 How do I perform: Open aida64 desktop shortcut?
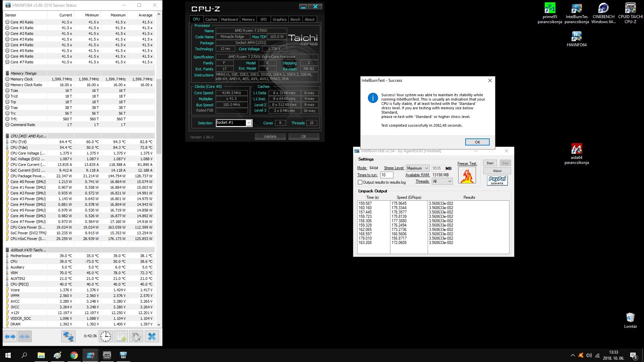click(x=577, y=154)
